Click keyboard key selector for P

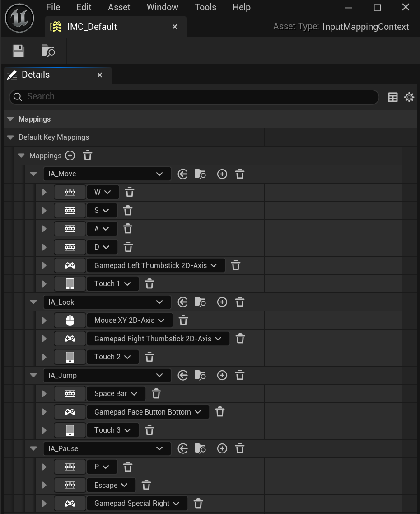click(x=70, y=467)
